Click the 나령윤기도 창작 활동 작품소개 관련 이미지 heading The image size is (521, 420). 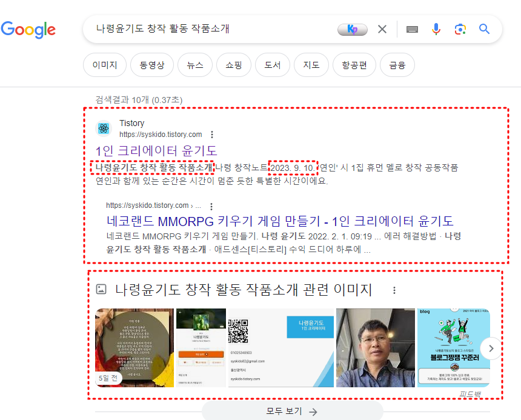(243, 290)
